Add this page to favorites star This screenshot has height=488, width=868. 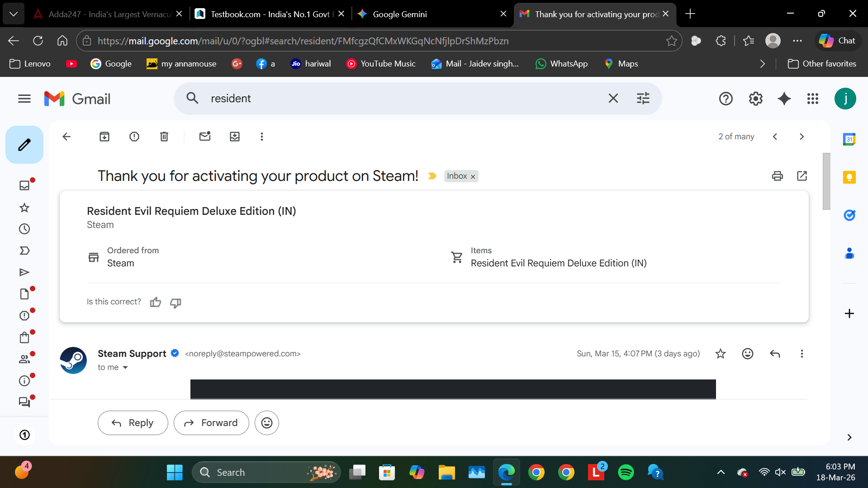click(672, 41)
